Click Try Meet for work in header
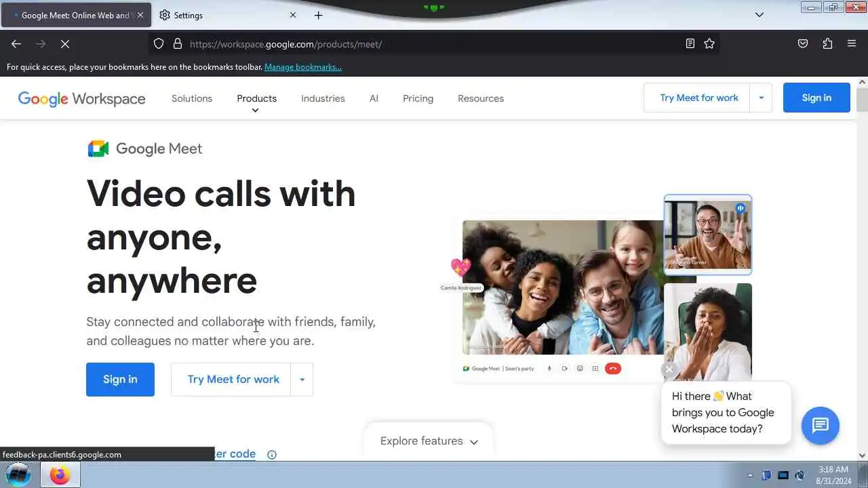The height and width of the screenshot is (488, 868). click(x=697, y=98)
